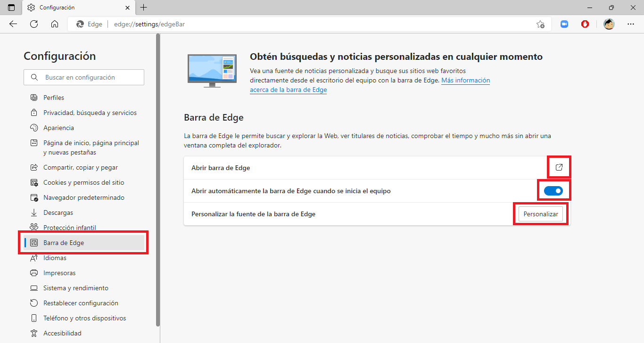Viewport: 644px width, 343px height.
Task: Click the magnifier icon in the settings search
Action: point(34,77)
